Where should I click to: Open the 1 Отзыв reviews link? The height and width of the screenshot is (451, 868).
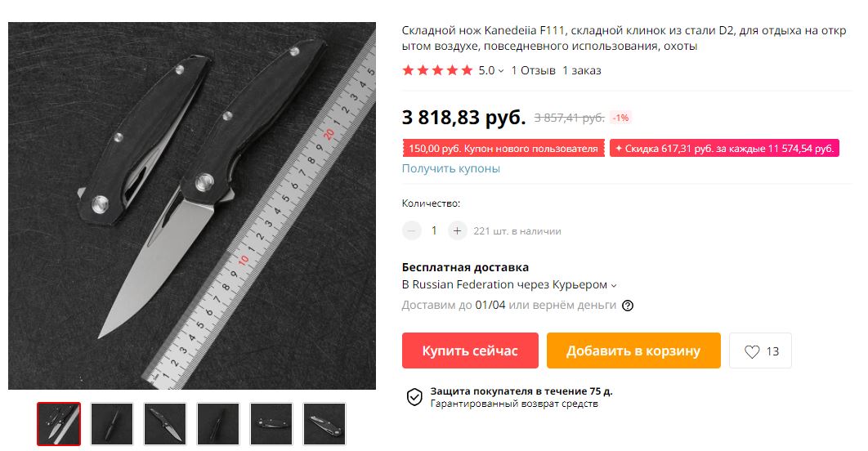point(533,70)
